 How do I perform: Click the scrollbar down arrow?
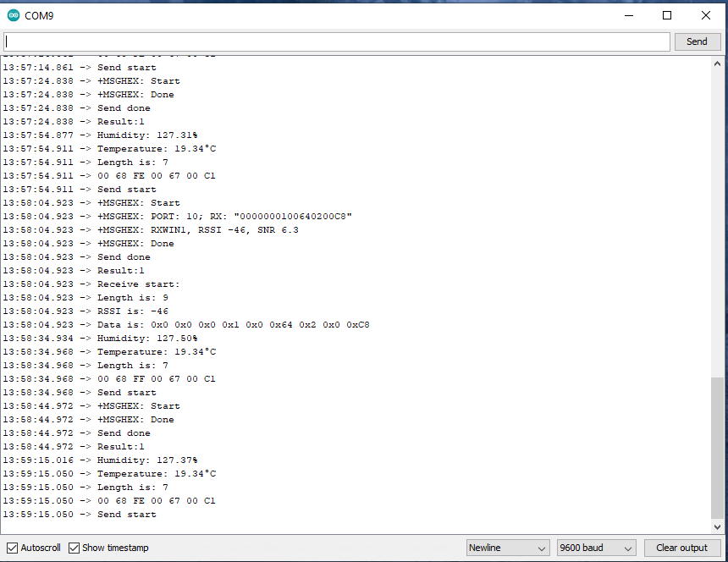coord(718,526)
